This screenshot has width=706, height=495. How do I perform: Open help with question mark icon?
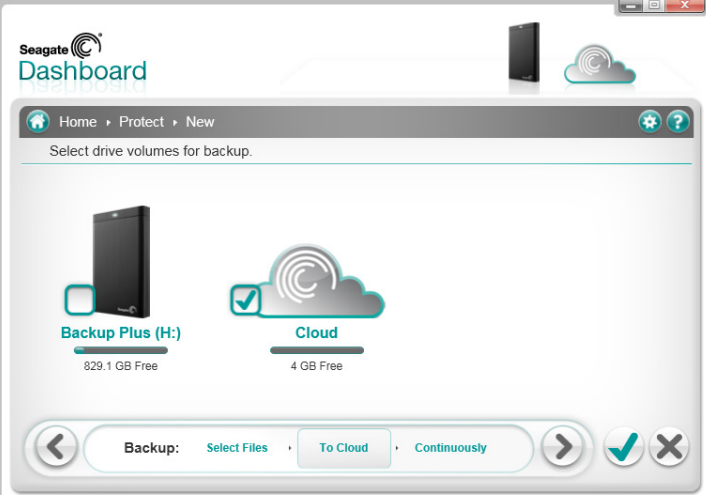click(x=678, y=122)
